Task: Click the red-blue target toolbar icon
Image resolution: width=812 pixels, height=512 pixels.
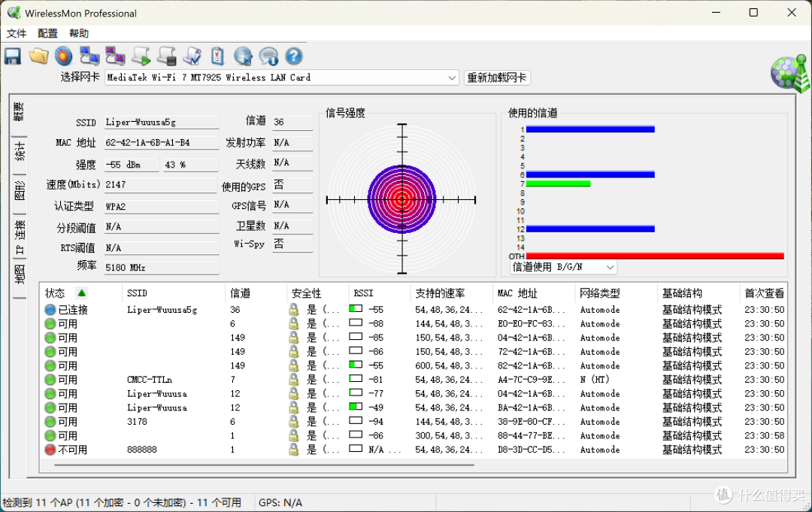Action: tap(63, 56)
